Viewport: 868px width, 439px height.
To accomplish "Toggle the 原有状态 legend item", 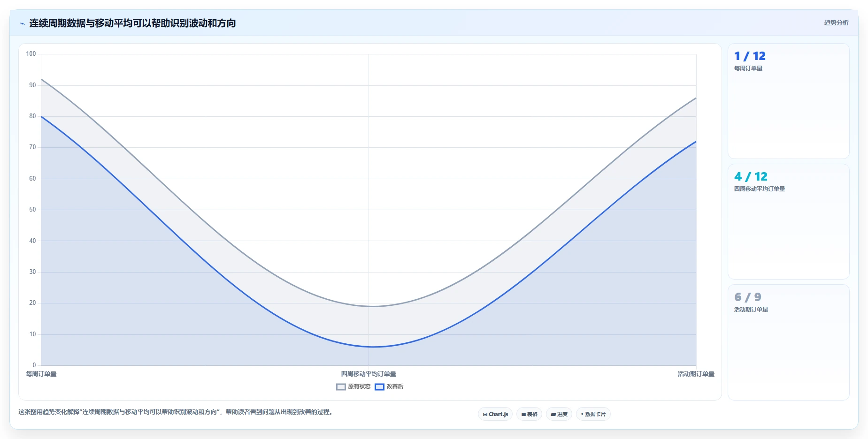I will tap(353, 386).
